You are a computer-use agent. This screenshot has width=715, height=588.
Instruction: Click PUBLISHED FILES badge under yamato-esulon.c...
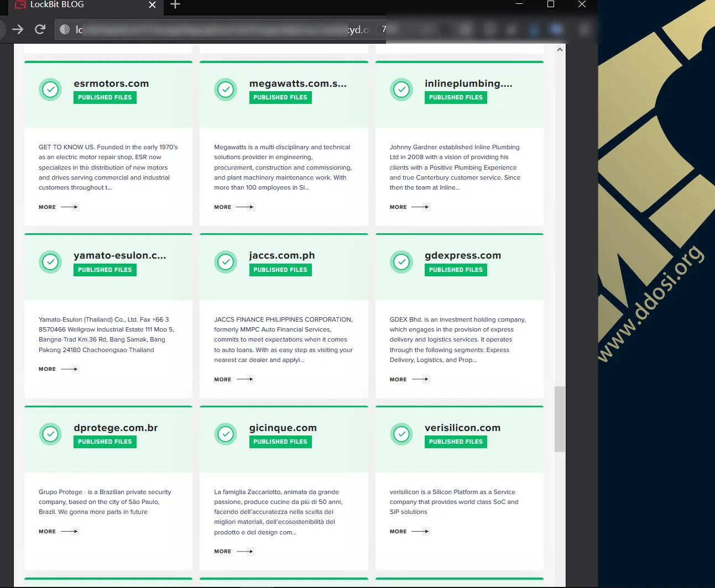pos(105,270)
